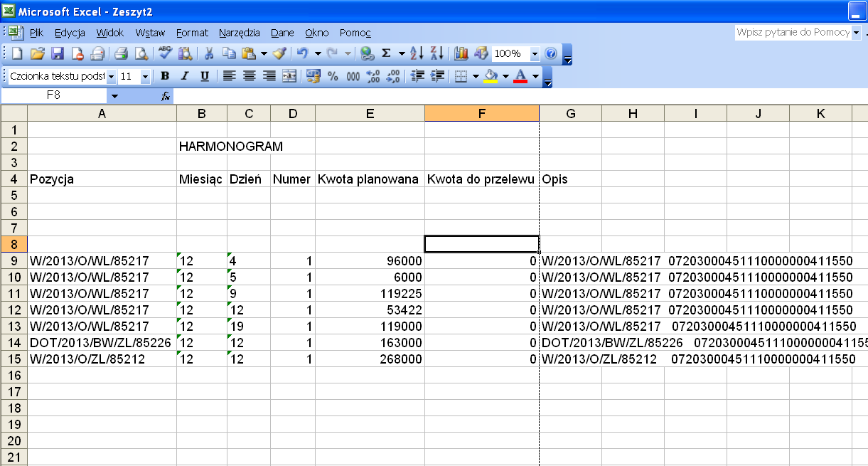Toggle Underline formatting

point(205,76)
